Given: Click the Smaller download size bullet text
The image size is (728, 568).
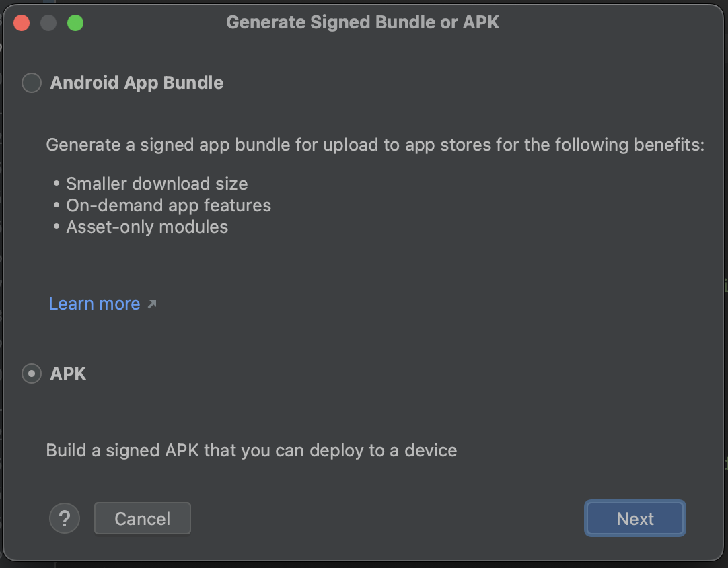Looking at the screenshot, I should coord(157,184).
